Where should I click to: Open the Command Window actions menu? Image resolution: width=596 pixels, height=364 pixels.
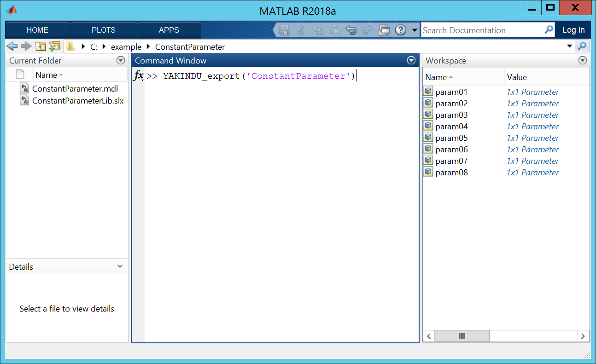click(411, 60)
